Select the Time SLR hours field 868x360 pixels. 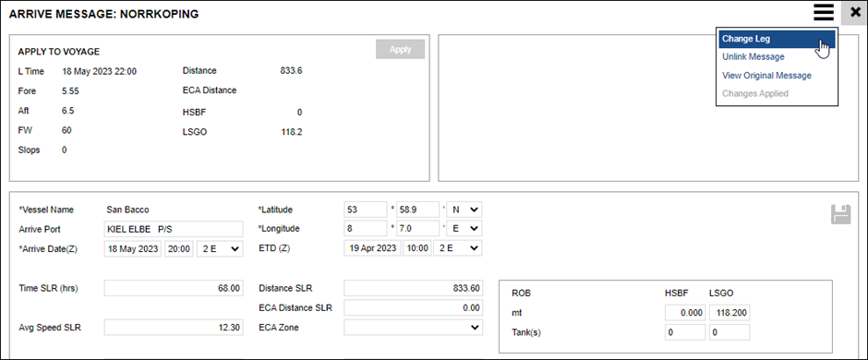pyautogui.click(x=174, y=288)
